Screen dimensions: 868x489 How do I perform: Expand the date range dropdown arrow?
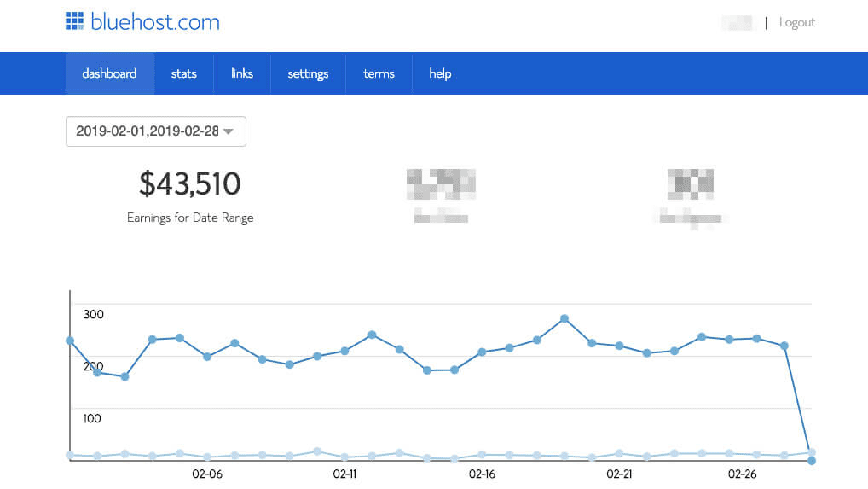[229, 131]
